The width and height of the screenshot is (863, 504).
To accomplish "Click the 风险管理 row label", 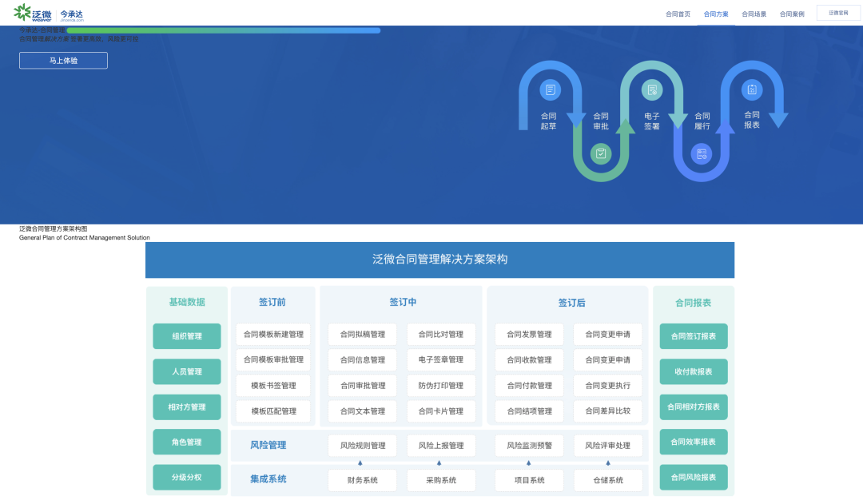I will (x=268, y=445).
